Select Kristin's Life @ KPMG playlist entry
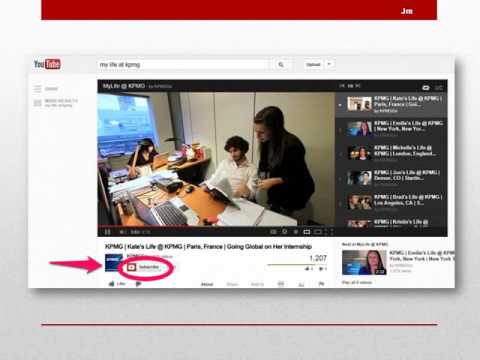This screenshot has height=360, width=480. [x=391, y=222]
